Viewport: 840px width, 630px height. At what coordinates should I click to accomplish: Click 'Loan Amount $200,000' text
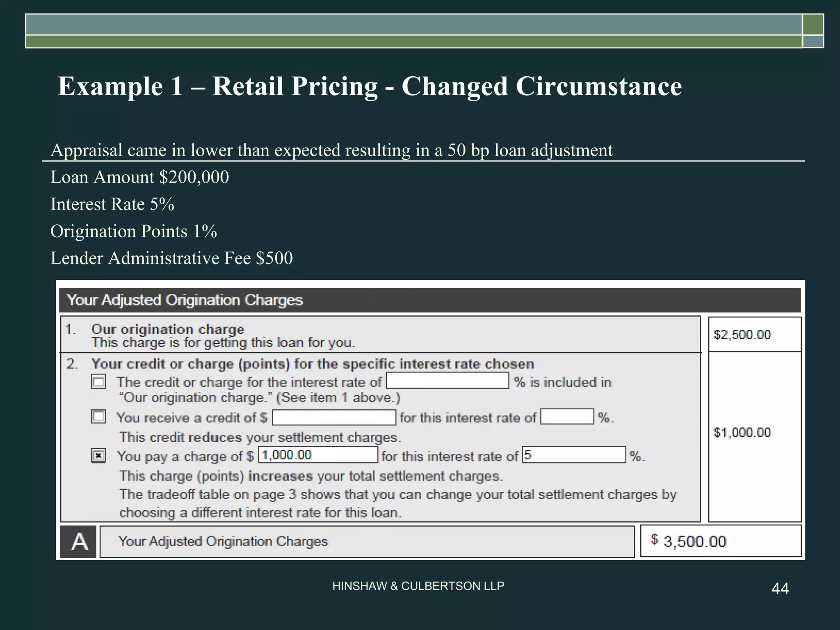click(x=139, y=177)
